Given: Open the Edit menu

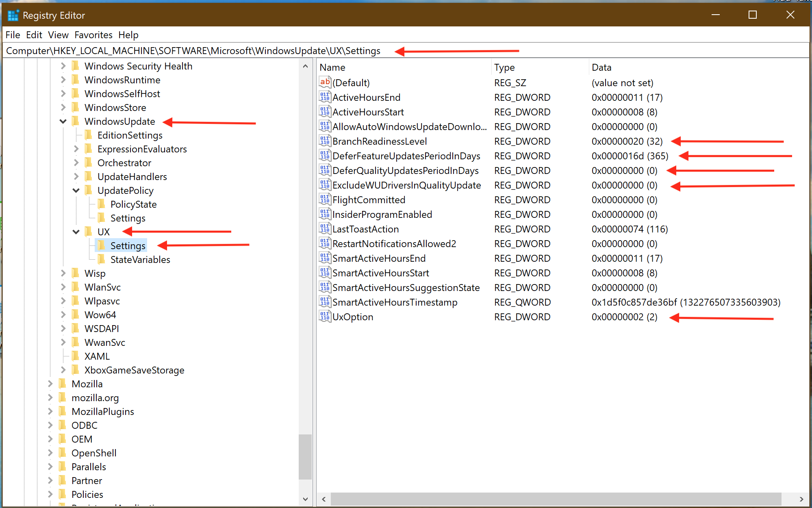Looking at the screenshot, I should pos(34,35).
